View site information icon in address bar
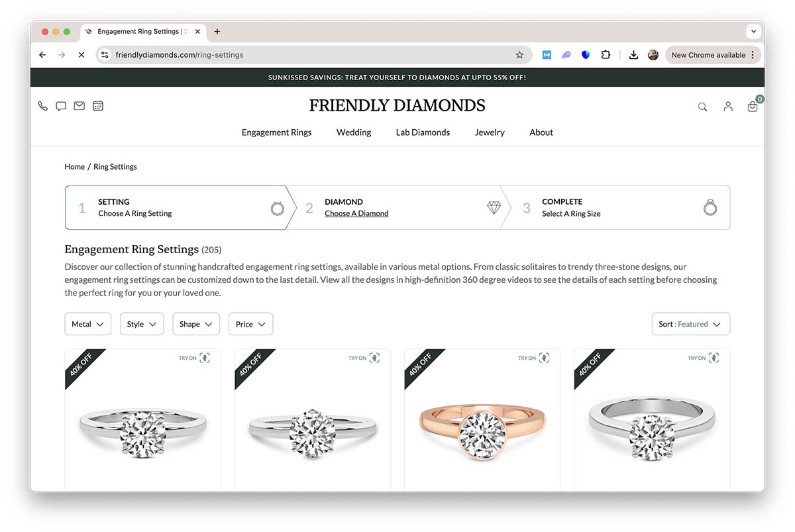This screenshot has width=795, height=532. click(x=105, y=55)
